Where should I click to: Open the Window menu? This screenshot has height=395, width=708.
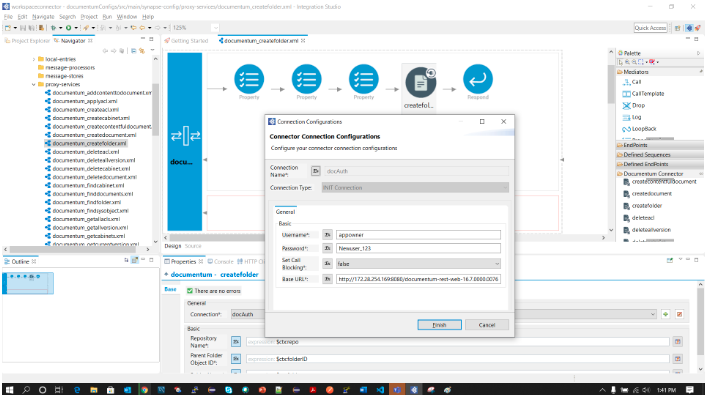[x=126, y=17]
